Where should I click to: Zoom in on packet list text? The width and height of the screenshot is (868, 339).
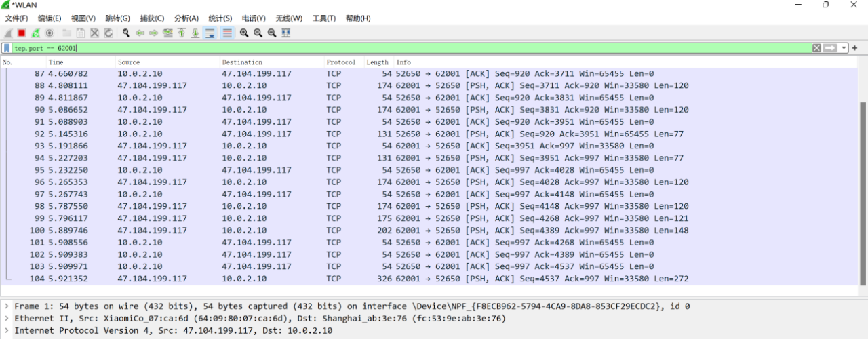tap(244, 33)
